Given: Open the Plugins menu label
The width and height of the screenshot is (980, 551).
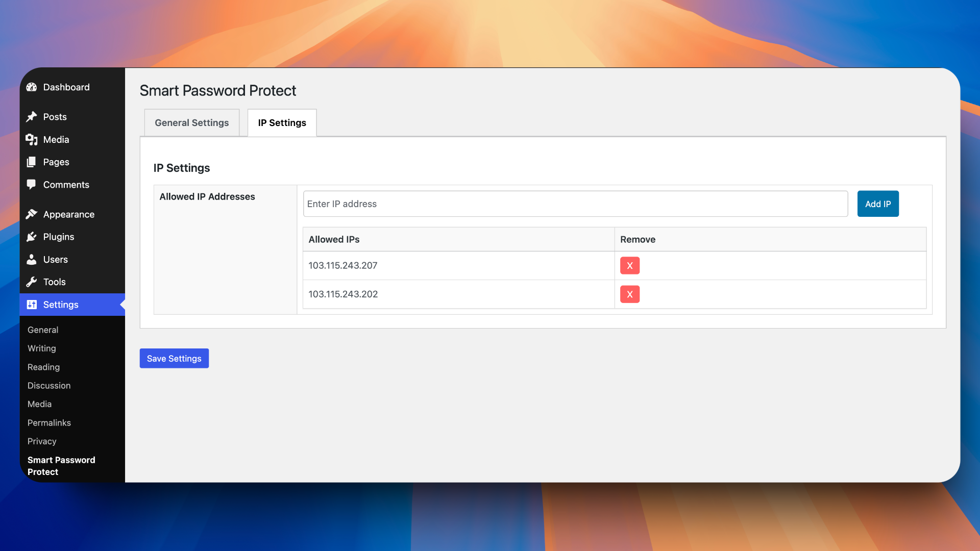Looking at the screenshot, I should (x=59, y=237).
